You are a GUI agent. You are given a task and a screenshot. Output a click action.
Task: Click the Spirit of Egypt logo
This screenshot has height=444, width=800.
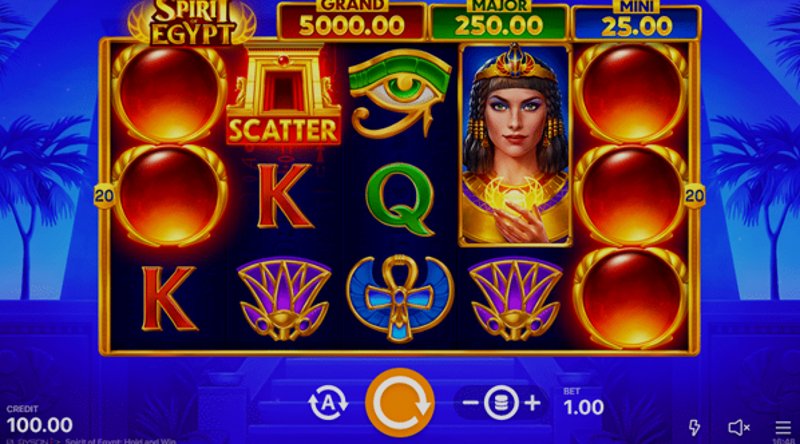tap(191, 22)
